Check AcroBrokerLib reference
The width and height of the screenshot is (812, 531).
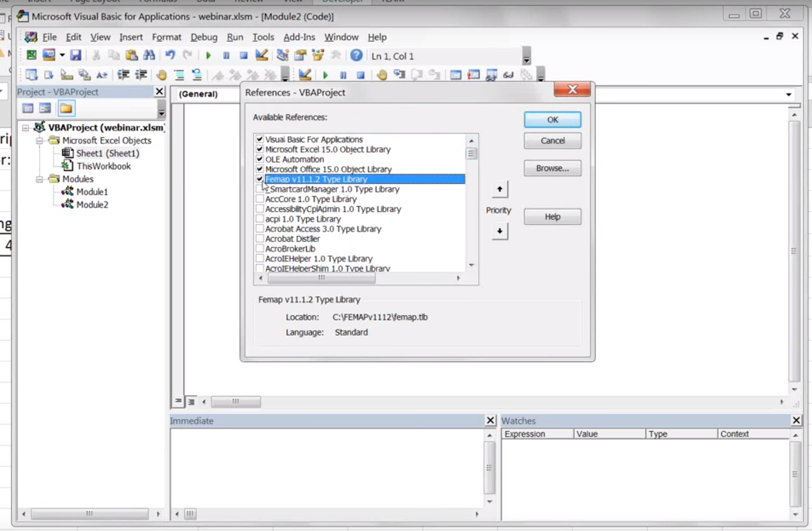coord(260,248)
